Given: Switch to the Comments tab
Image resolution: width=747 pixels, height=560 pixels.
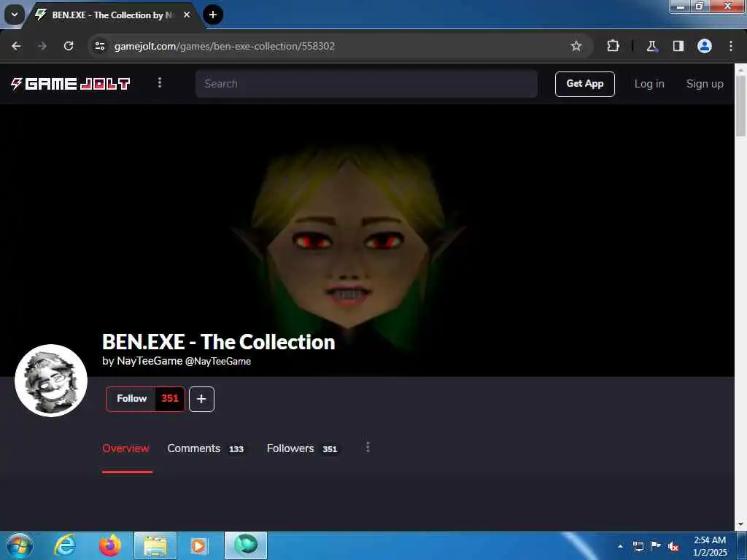Looking at the screenshot, I should (x=205, y=448).
